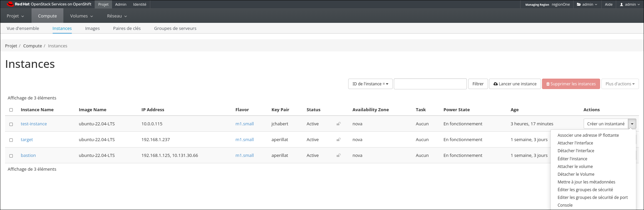
Task: Switch to the Admin top tab
Action: [x=121, y=4]
